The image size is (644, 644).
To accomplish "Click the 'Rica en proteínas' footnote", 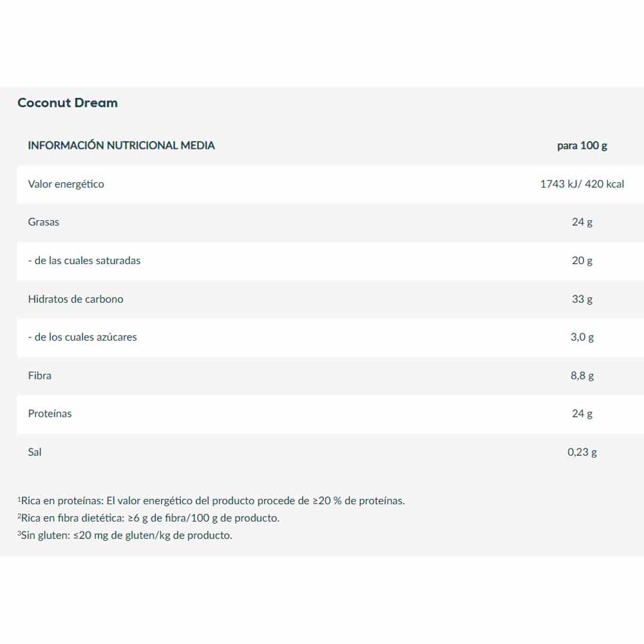I will click(x=211, y=500).
